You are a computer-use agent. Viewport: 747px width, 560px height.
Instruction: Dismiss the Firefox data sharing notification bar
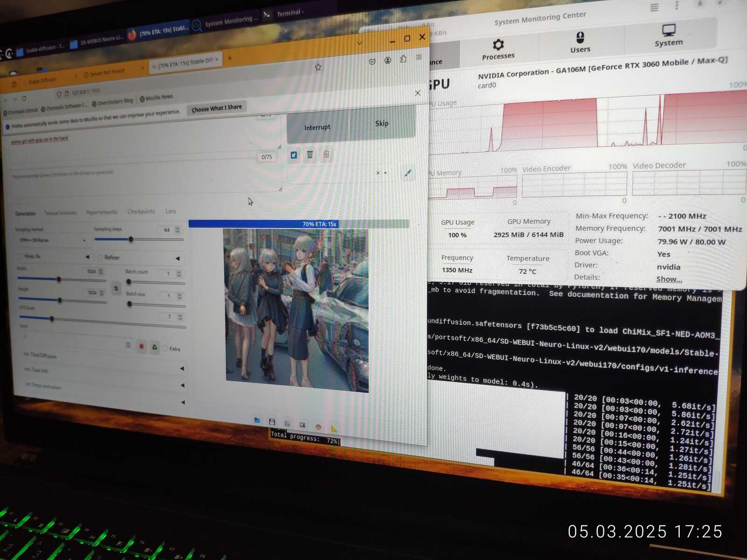418,93
